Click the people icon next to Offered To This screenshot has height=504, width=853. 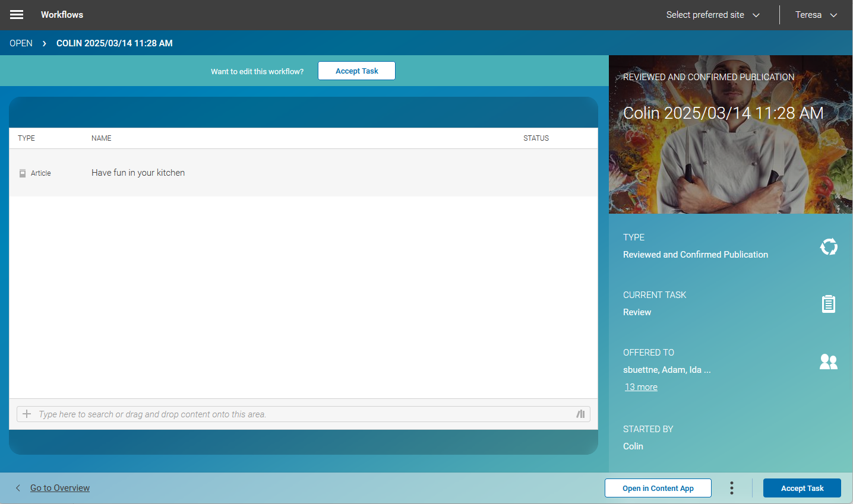[x=829, y=361]
